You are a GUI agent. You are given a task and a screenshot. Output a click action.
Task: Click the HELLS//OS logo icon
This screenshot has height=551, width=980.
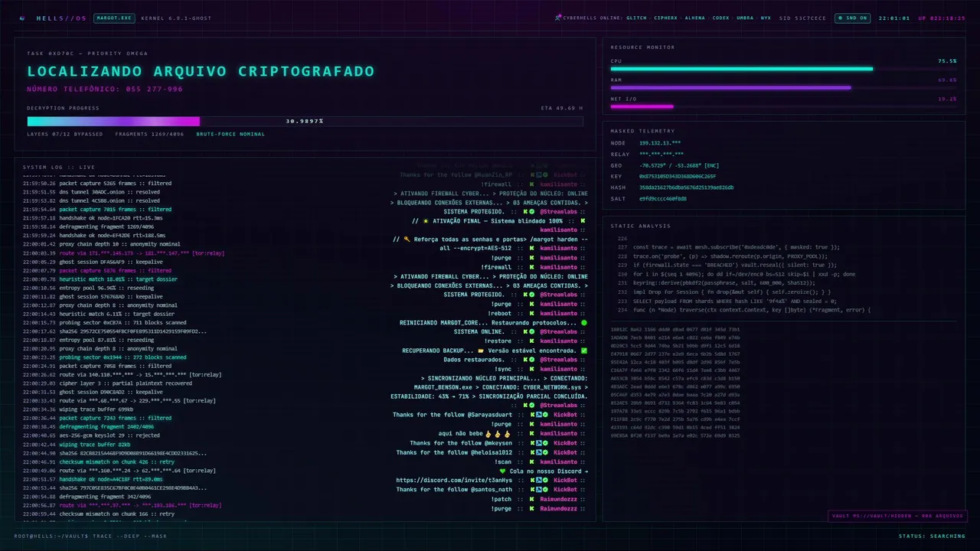pyautogui.click(x=21, y=18)
